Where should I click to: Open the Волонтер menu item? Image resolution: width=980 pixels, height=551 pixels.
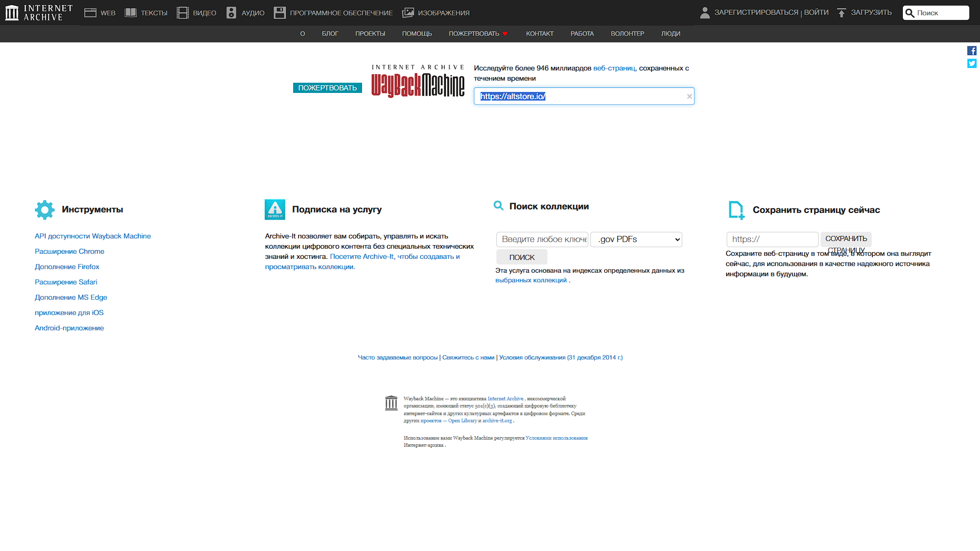(x=628, y=34)
